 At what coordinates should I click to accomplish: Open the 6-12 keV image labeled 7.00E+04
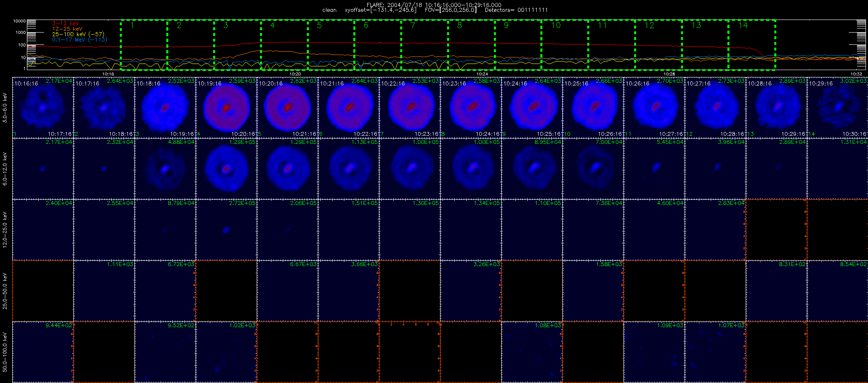tap(593, 168)
